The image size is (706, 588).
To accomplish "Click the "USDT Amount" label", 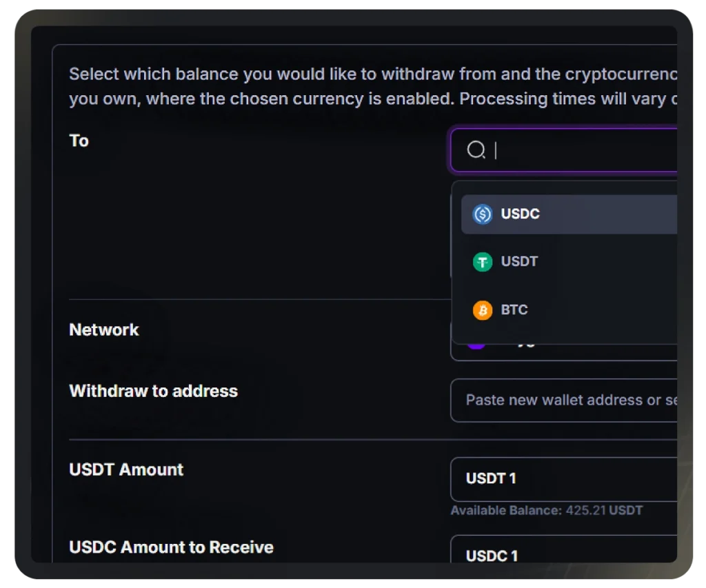I will point(126,470).
